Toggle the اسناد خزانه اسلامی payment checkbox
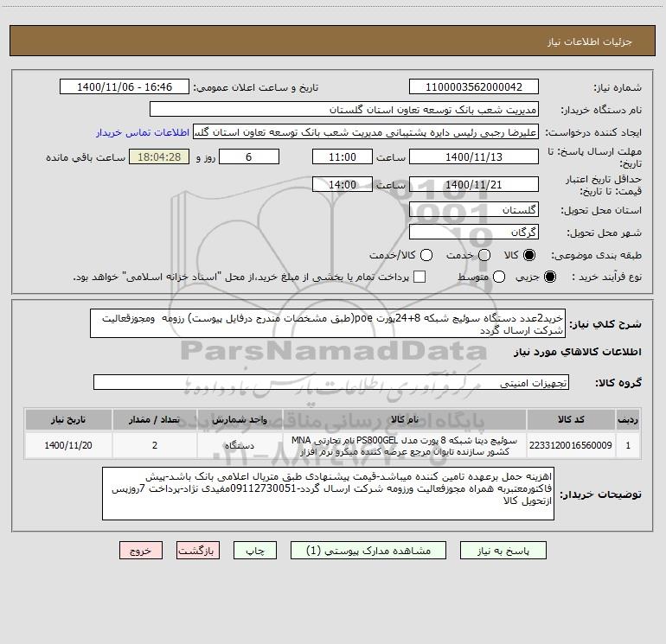666x644 pixels. coord(419,277)
